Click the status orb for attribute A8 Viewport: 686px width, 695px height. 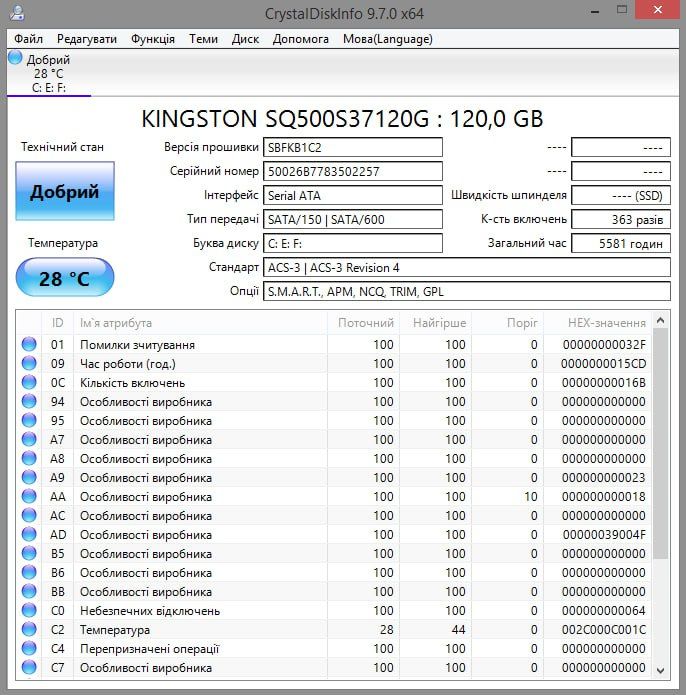pos(29,458)
